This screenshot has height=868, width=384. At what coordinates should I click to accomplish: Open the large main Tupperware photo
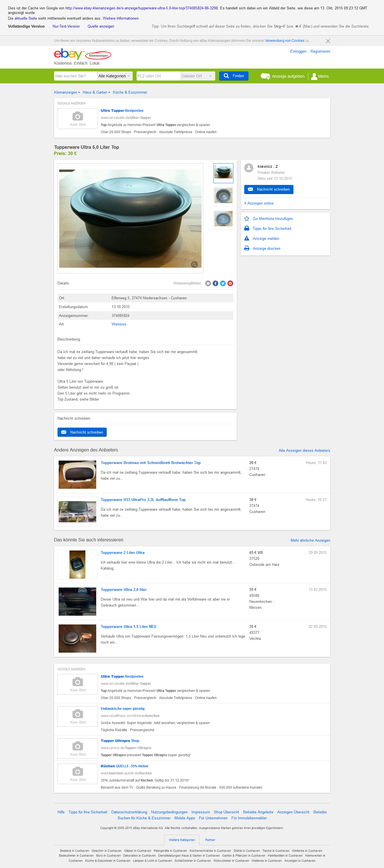(x=130, y=218)
